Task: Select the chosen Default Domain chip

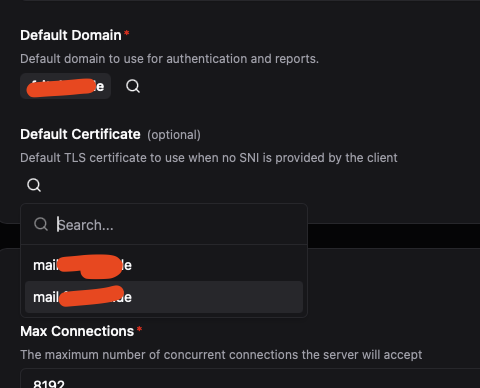Action: (x=65, y=86)
